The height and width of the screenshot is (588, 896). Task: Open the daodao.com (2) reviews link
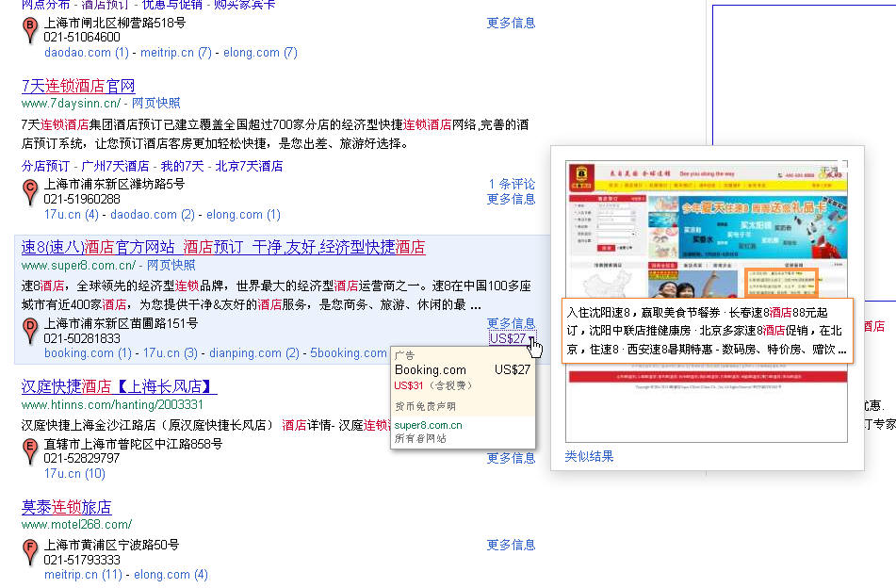point(153,215)
